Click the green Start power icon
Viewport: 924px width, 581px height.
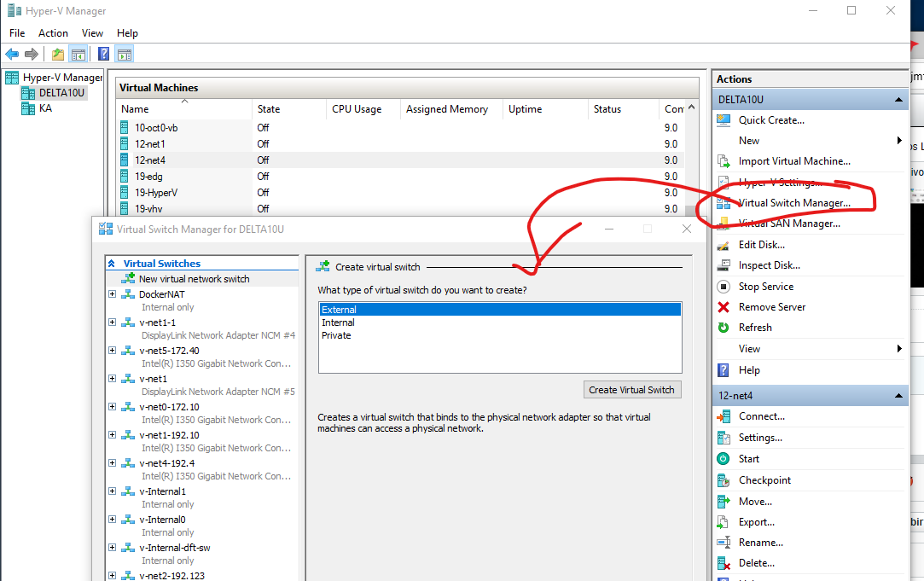point(724,459)
